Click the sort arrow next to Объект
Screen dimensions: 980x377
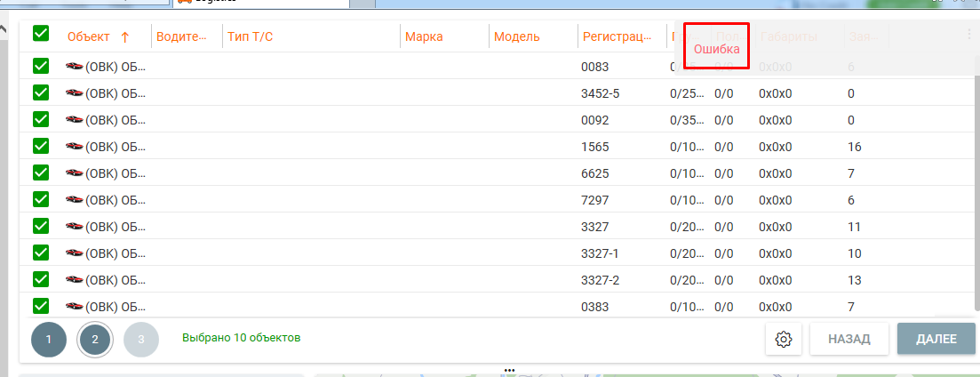point(124,36)
